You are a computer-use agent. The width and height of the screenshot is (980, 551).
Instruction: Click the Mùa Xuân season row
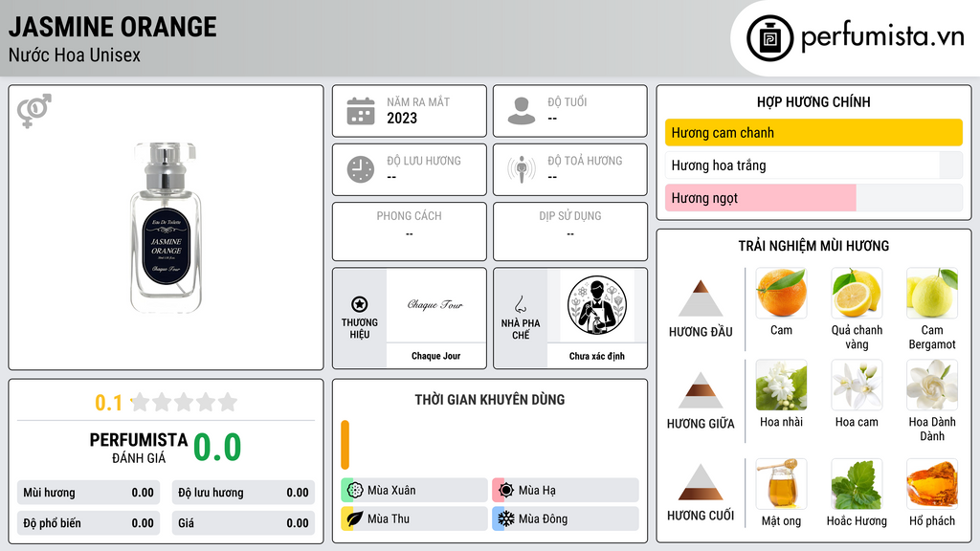(x=414, y=490)
